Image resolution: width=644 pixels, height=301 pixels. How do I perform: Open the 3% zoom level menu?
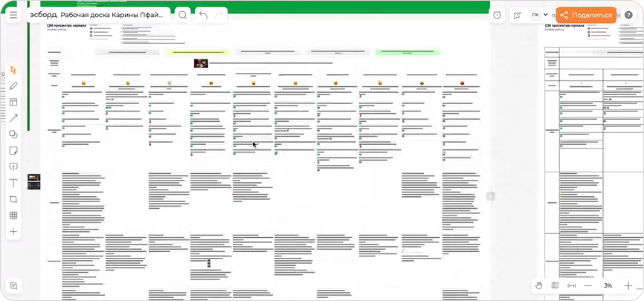click(608, 285)
